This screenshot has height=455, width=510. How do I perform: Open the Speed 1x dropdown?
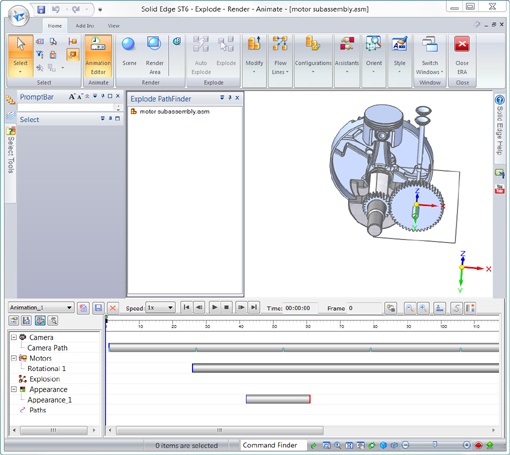tap(160, 307)
